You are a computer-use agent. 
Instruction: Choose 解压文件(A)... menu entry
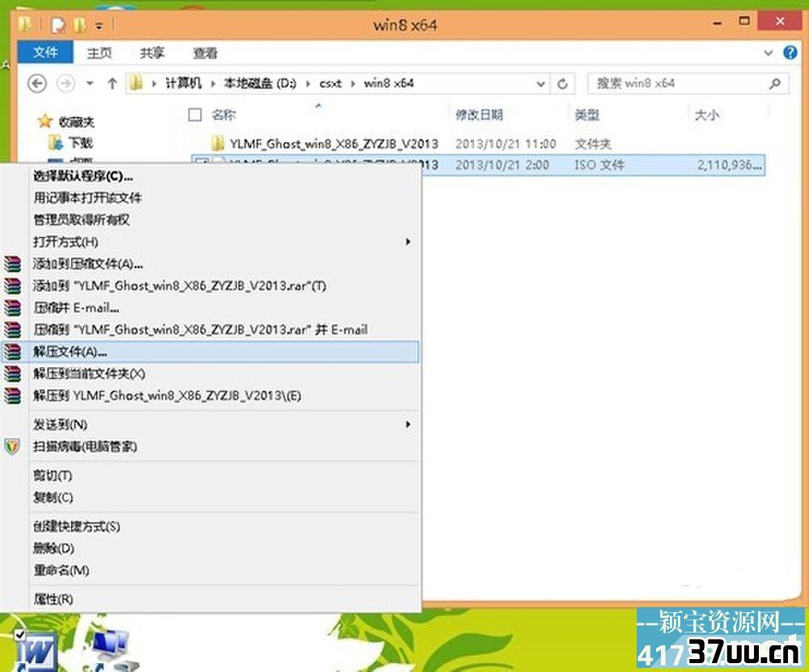210,352
